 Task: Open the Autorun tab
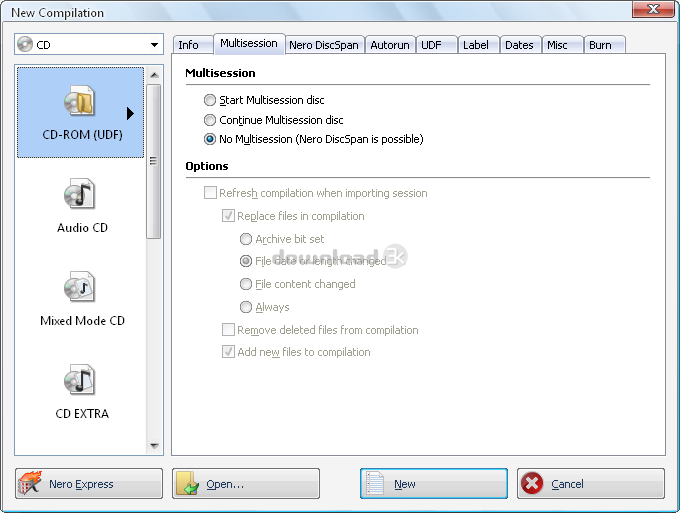pos(388,45)
